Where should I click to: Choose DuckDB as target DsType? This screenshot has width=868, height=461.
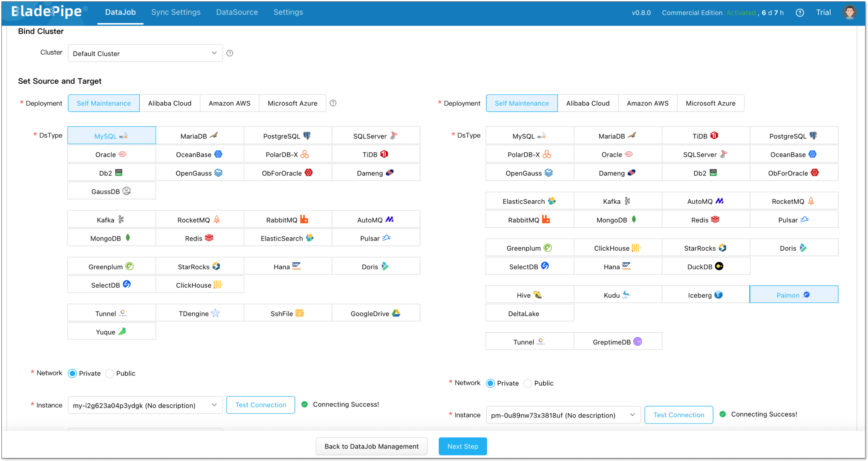click(x=705, y=266)
